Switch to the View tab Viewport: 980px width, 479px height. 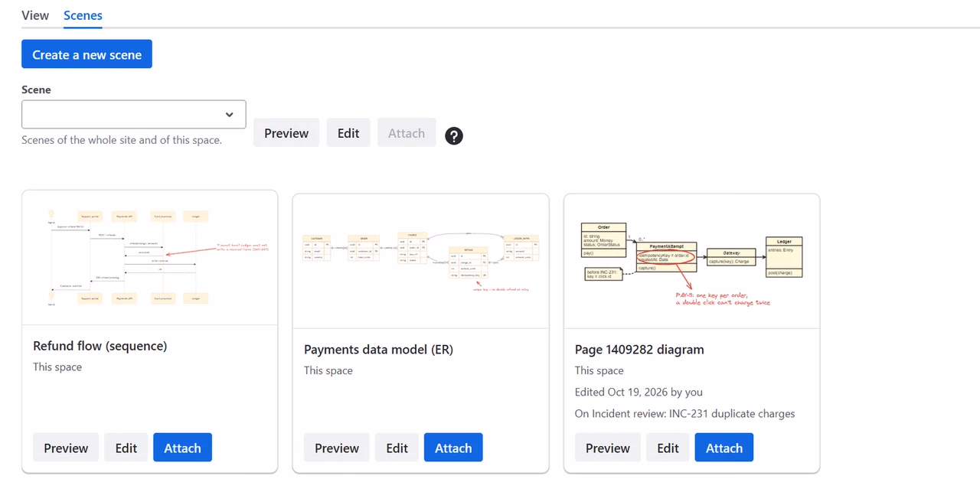pos(35,15)
